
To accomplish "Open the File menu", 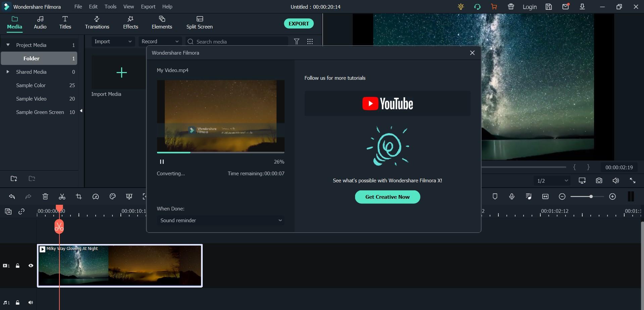I will [78, 7].
